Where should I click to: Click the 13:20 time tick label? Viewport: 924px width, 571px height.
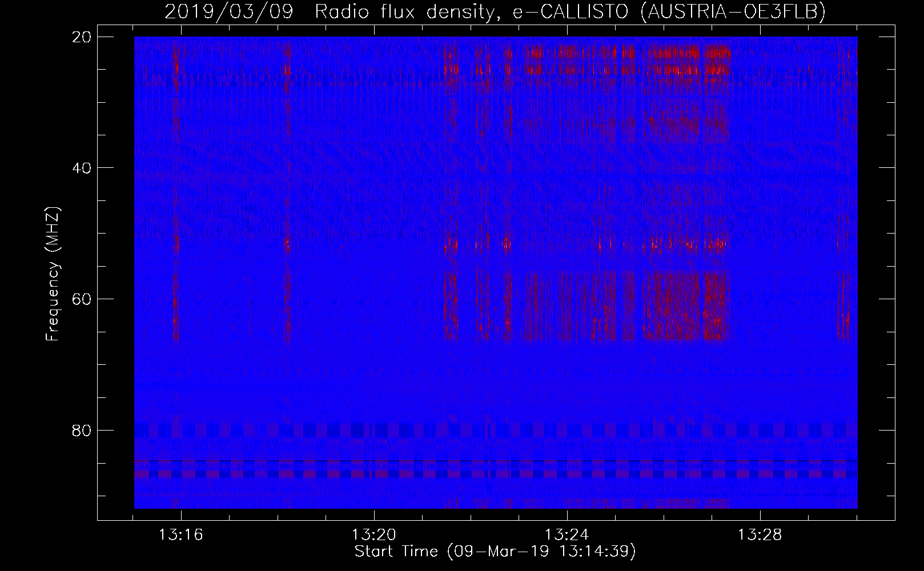(x=374, y=535)
